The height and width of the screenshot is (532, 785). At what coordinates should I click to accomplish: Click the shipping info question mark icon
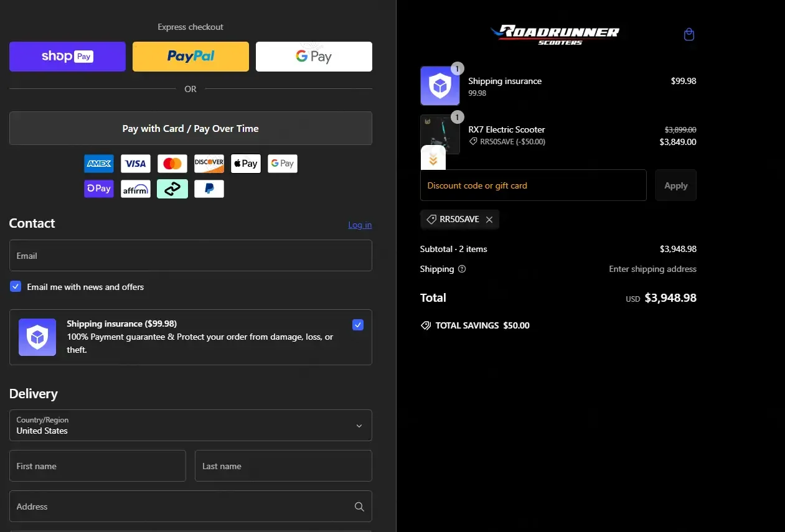point(462,269)
